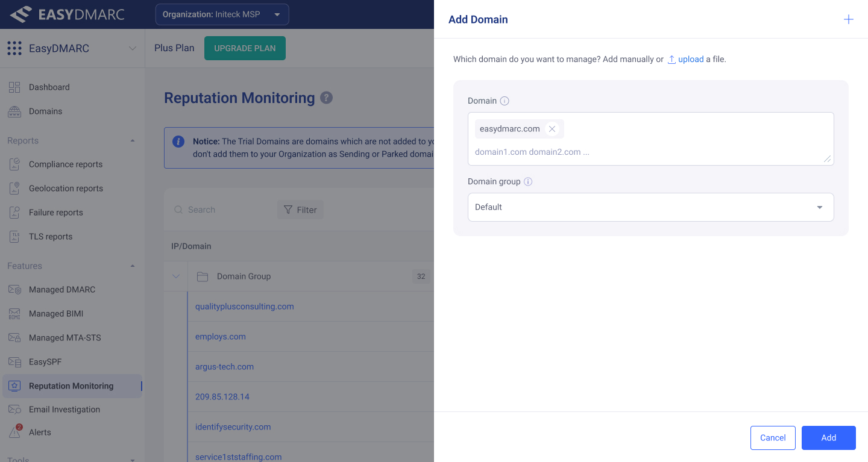868x462 pixels.
Task: Click the EasySPF icon
Action: coord(14,362)
